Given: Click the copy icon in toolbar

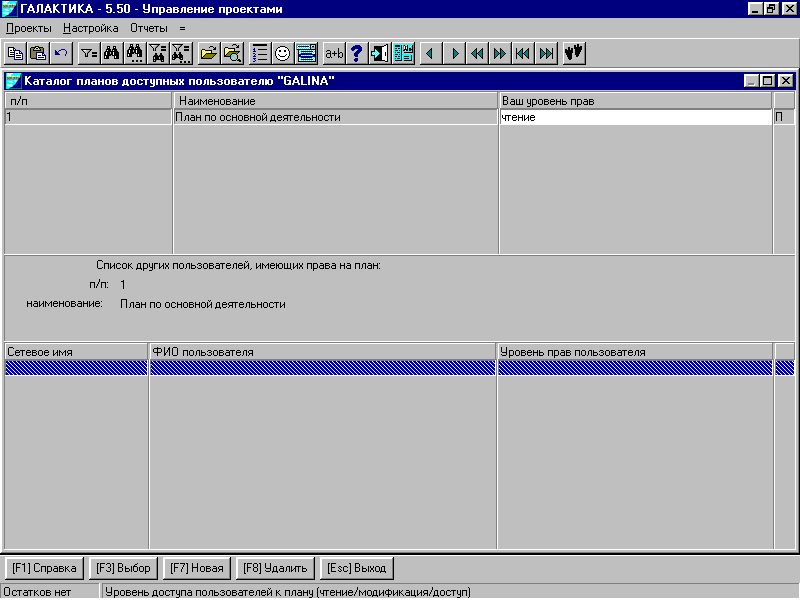Looking at the screenshot, I should click(x=15, y=53).
